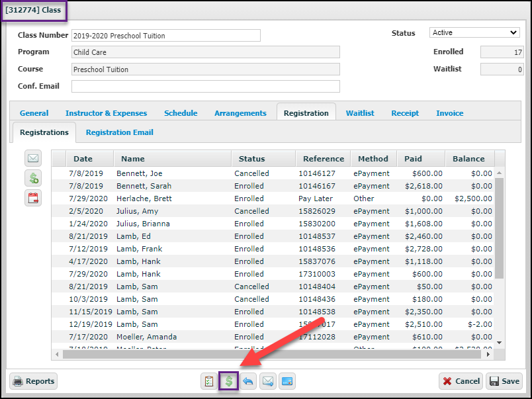This screenshot has width=532, height=399.
Task: Click the clipboard checklist icon in the bottom toolbar
Action: 209,381
